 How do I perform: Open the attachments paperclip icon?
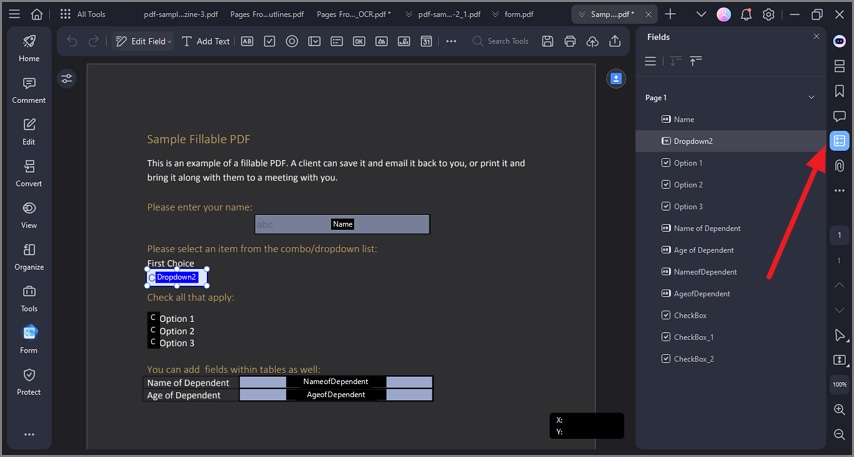tap(839, 166)
